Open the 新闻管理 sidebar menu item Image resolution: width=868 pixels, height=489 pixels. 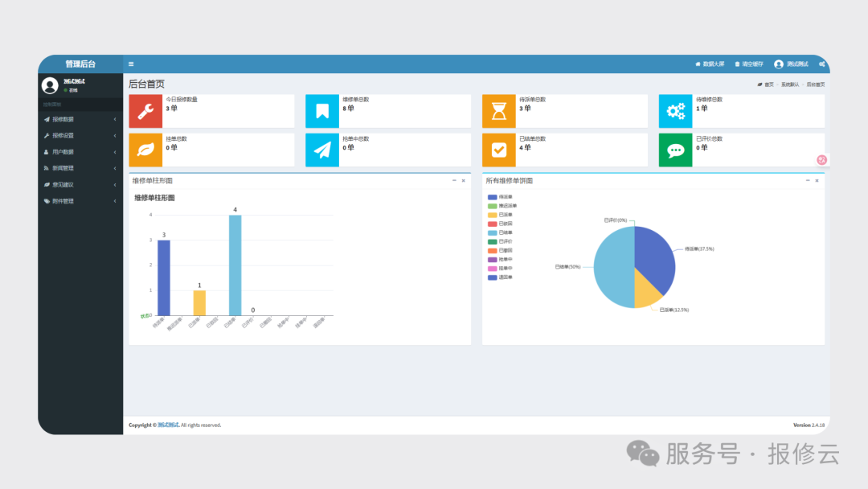click(x=80, y=168)
